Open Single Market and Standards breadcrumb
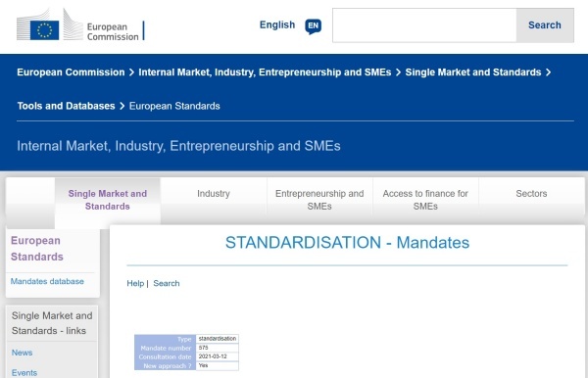 click(473, 72)
